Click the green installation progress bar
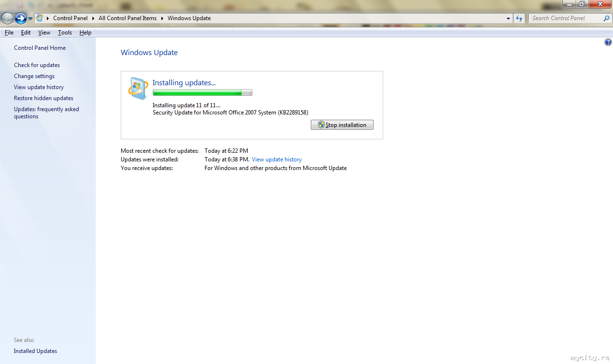This screenshot has height=364, width=613. pyautogui.click(x=202, y=93)
